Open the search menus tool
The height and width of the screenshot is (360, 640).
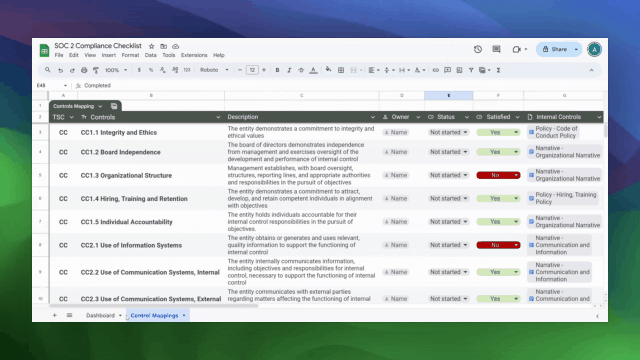tap(48, 70)
